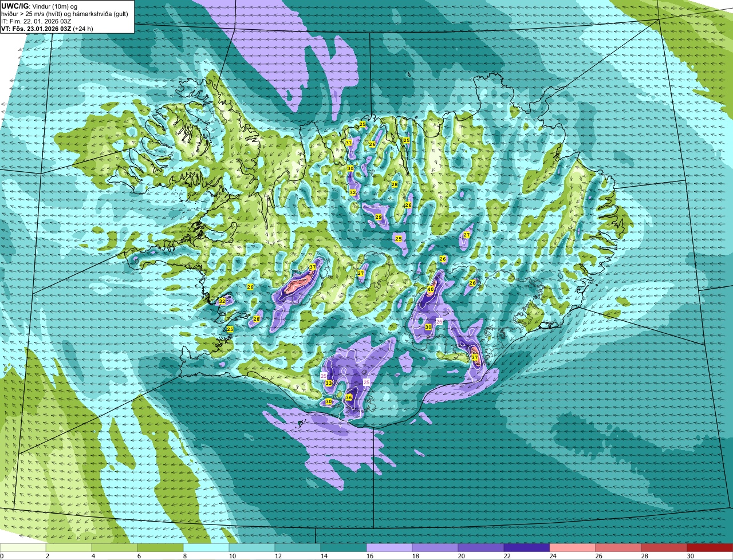
Task: Click the valid time "VT: Fös. 23.01.2026 03Z (+24 h)"
Action: (47, 29)
